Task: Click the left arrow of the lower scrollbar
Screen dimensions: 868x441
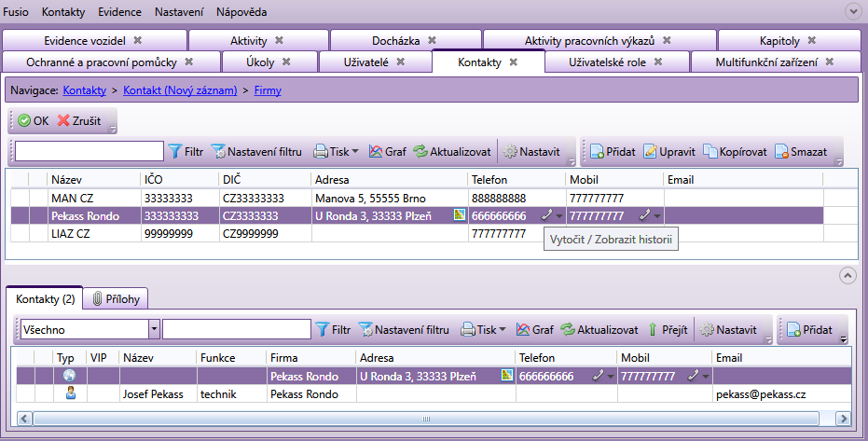Action: point(24,419)
